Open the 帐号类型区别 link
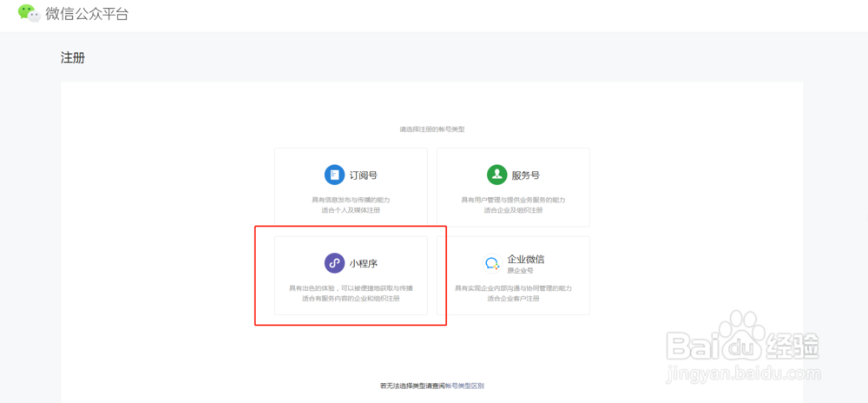The width and height of the screenshot is (868, 403). coord(465,386)
